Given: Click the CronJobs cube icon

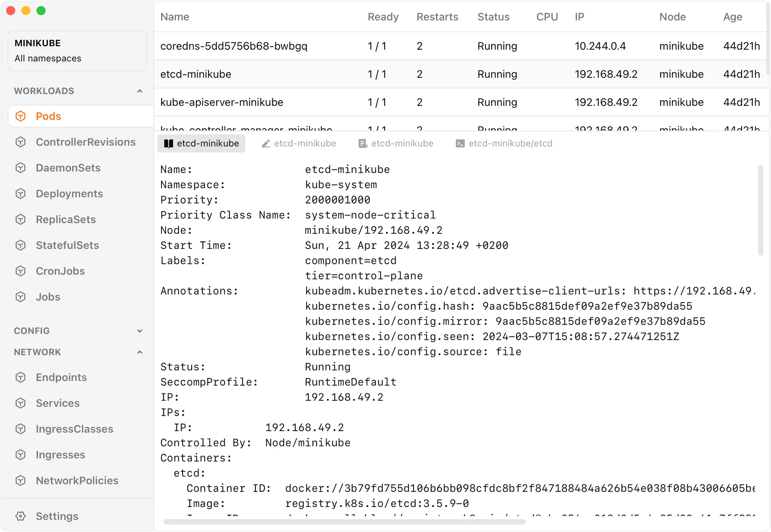Looking at the screenshot, I should click(20, 271).
